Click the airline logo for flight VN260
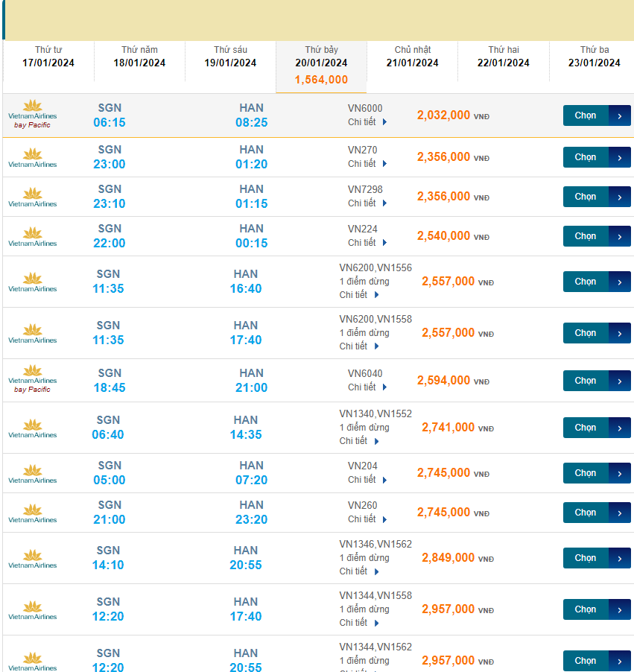The width and height of the screenshot is (634, 672). [x=32, y=513]
